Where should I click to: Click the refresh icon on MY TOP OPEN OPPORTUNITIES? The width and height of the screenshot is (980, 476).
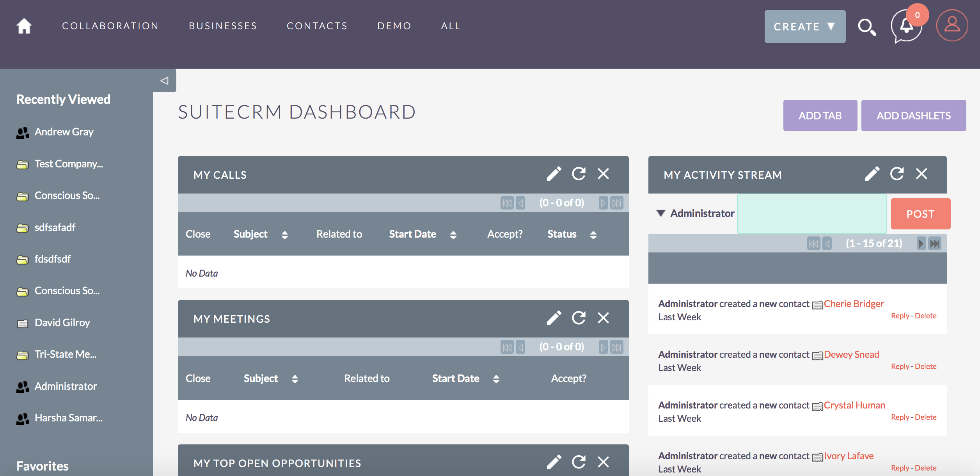click(x=579, y=462)
